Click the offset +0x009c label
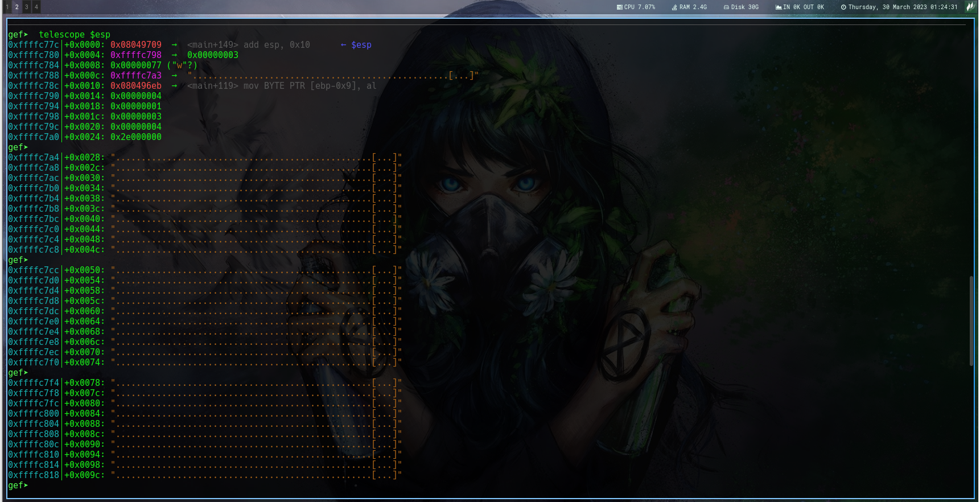The height and width of the screenshot is (502, 980). (84, 475)
